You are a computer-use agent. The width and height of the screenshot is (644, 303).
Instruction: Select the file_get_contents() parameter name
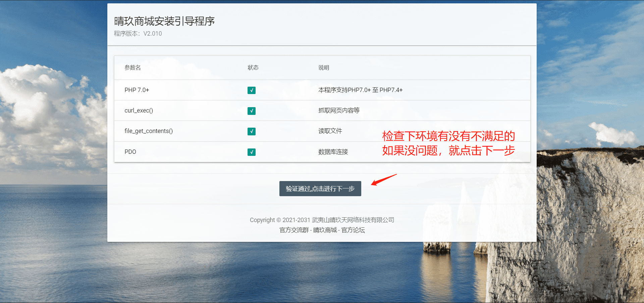pos(149,131)
